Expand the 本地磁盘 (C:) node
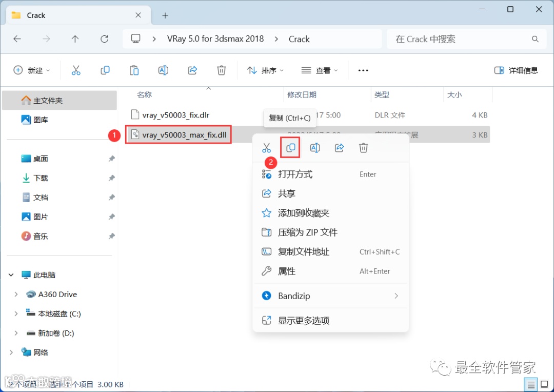This screenshot has height=392, width=554. 16,313
